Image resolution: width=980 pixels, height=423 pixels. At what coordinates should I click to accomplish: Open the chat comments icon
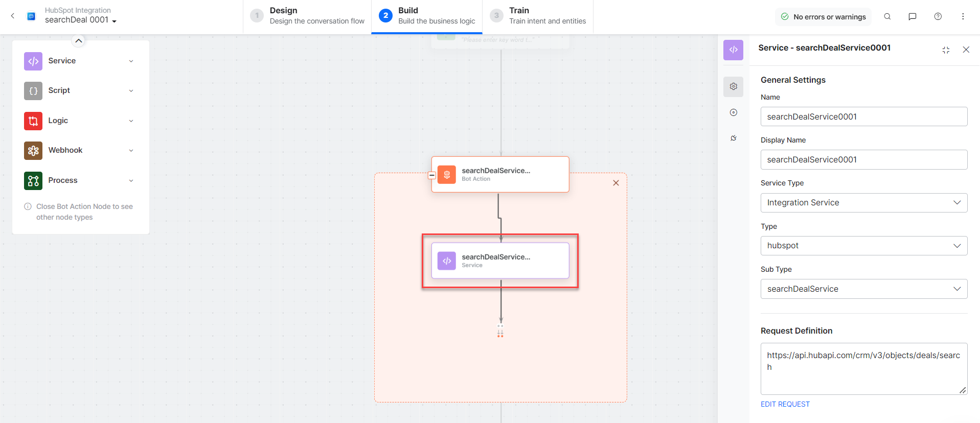coord(912,16)
